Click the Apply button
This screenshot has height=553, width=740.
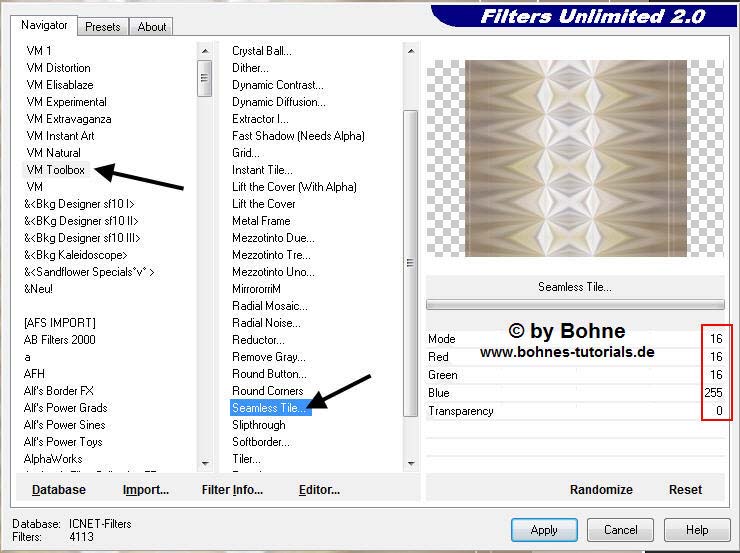point(544,530)
